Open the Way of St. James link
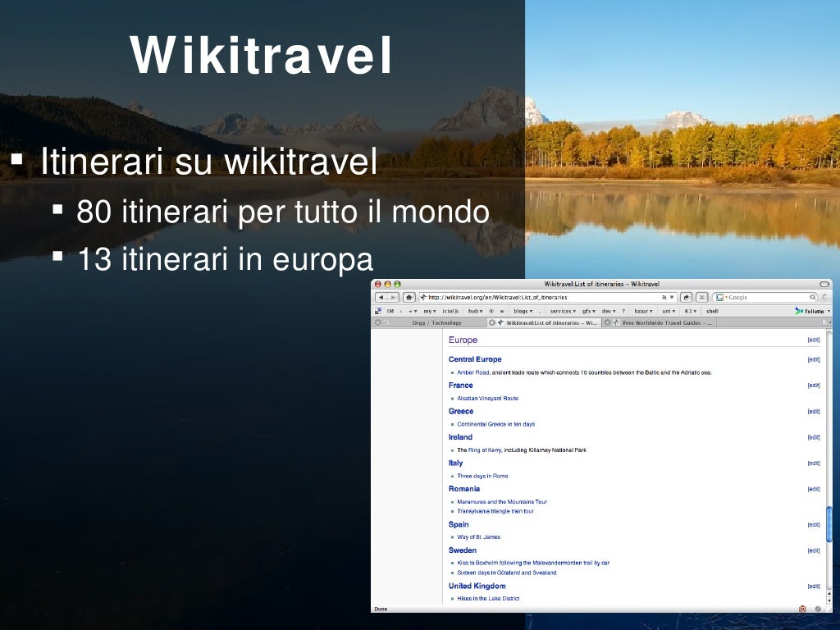 point(478,536)
